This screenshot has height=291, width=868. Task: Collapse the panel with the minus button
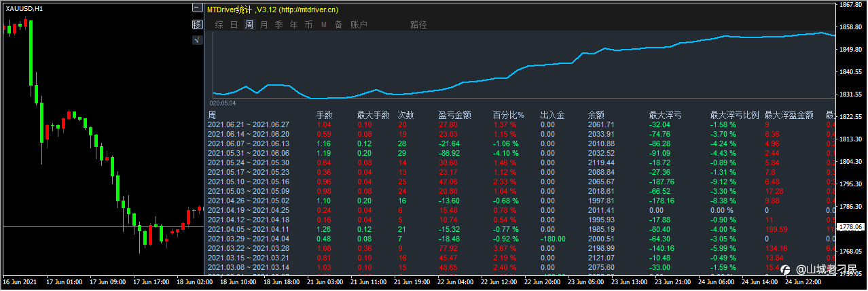tap(198, 9)
